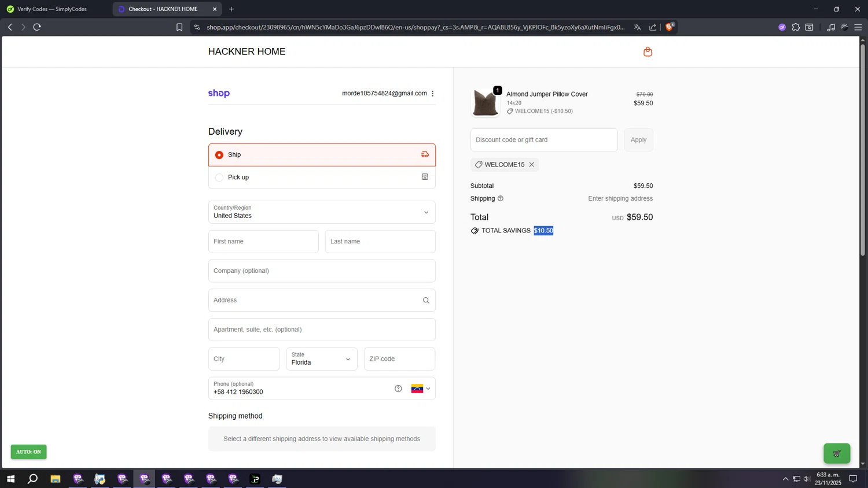This screenshot has height=488, width=868.
Task: Click the page vertical scrollbar
Action: tap(863, 150)
